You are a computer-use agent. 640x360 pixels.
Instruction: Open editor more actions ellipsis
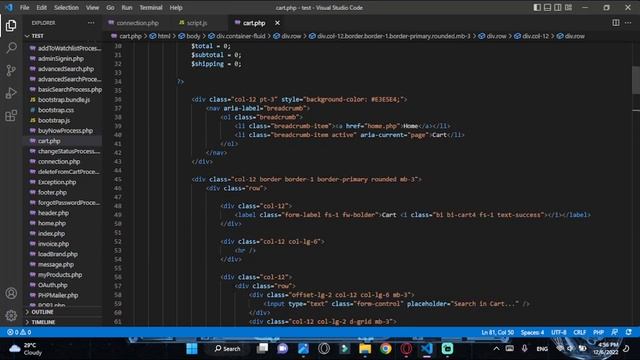pos(628,23)
